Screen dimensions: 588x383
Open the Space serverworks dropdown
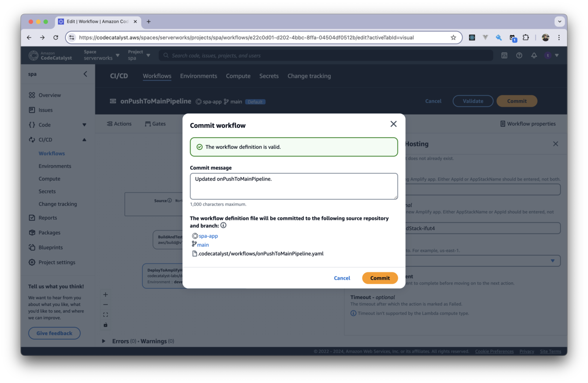pyautogui.click(x=101, y=55)
